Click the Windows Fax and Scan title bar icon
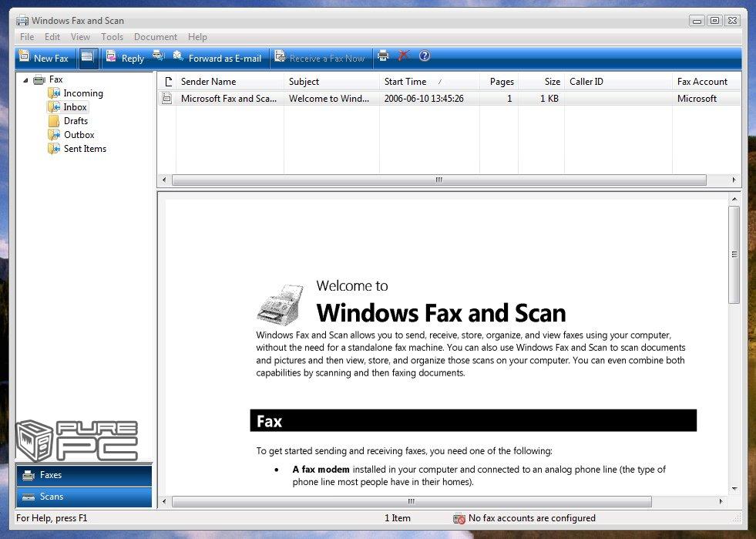The image size is (756, 539). pos(22,21)
